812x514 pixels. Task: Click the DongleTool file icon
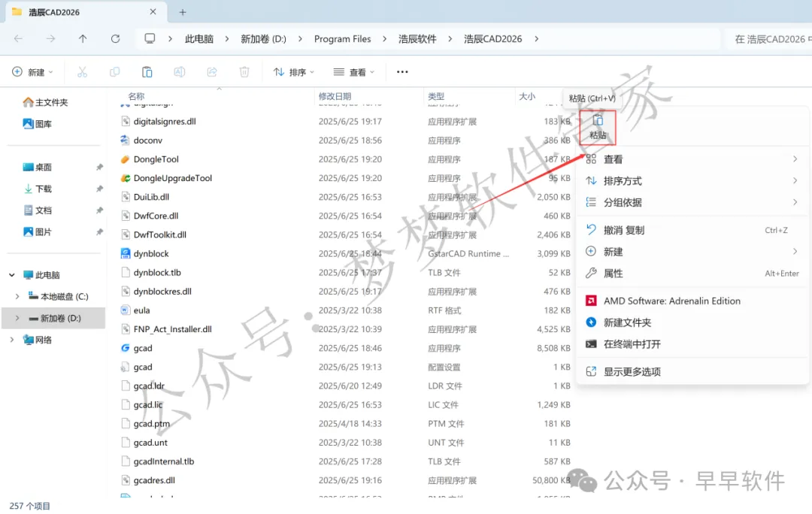[126, 159]
